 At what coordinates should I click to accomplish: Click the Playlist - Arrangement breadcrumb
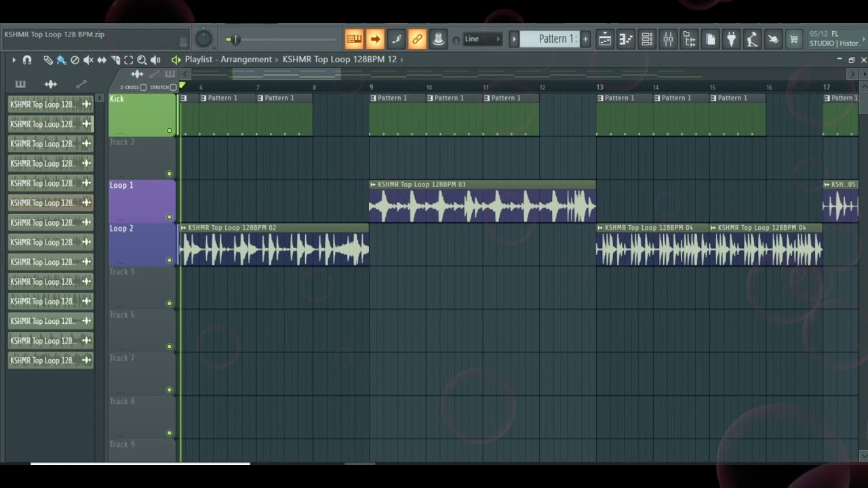(229, 59)
